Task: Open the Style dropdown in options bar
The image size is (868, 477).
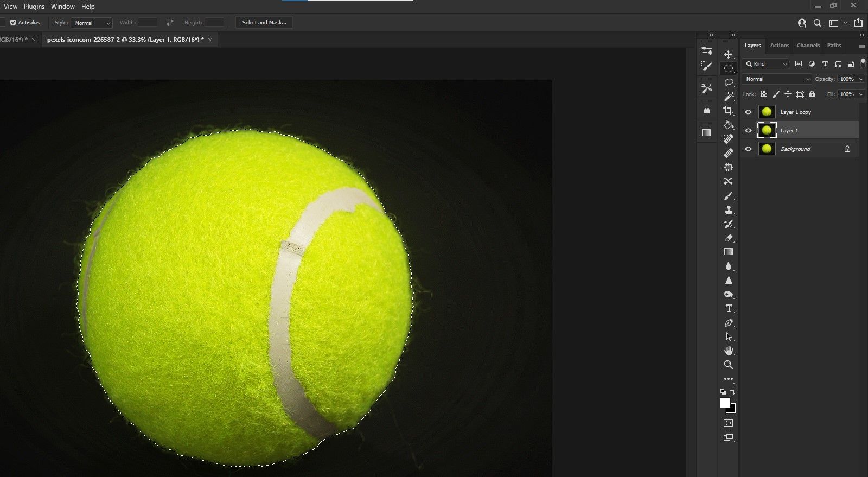Action: pos(92,23)
